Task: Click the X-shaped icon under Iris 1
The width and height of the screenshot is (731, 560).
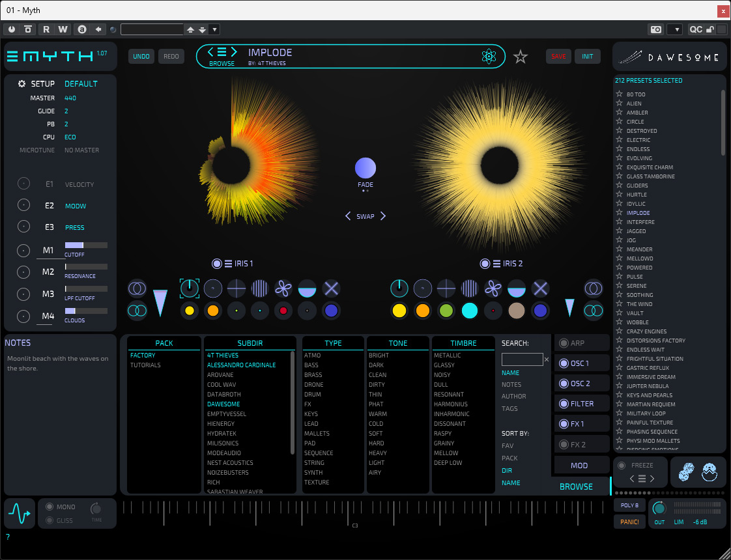Action: (332, 288)
